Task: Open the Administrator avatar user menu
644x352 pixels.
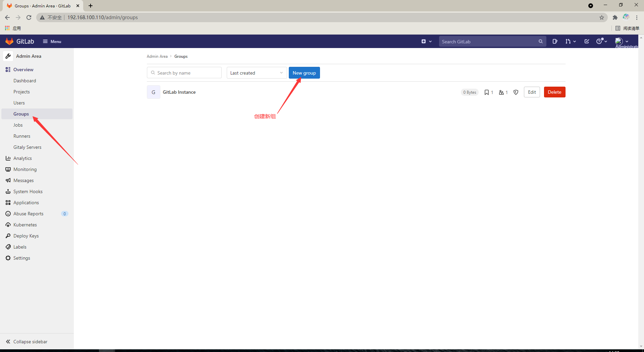Action: tap(622, 41)
